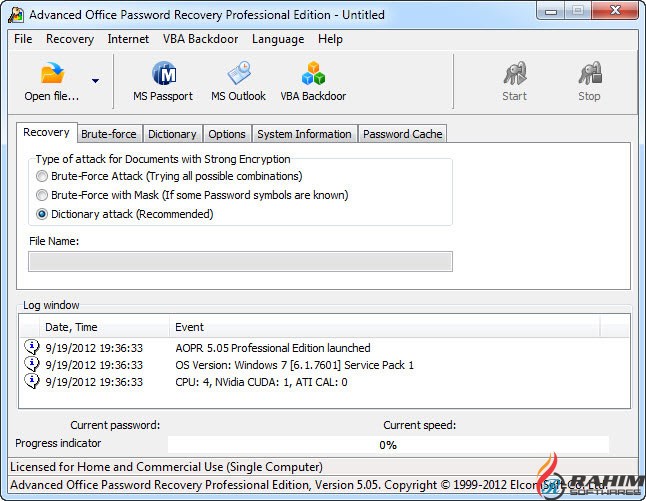
Task: Click the Current password label
Action: coord(115,425)
